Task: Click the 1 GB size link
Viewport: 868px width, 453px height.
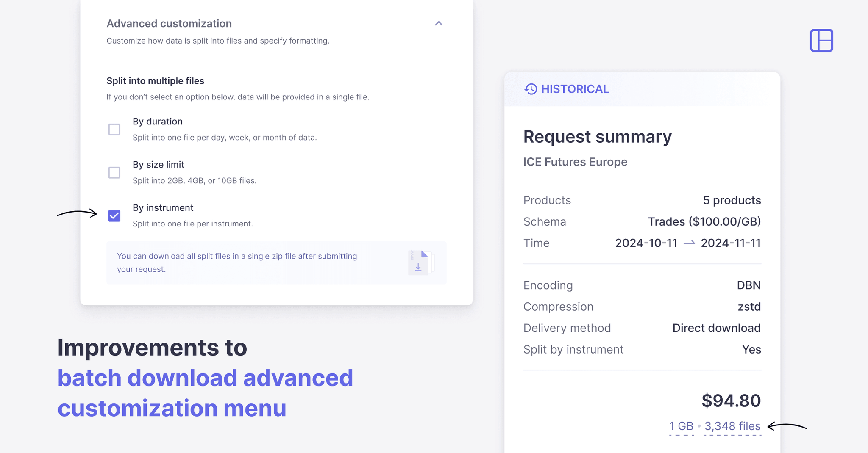Action: 681,426
